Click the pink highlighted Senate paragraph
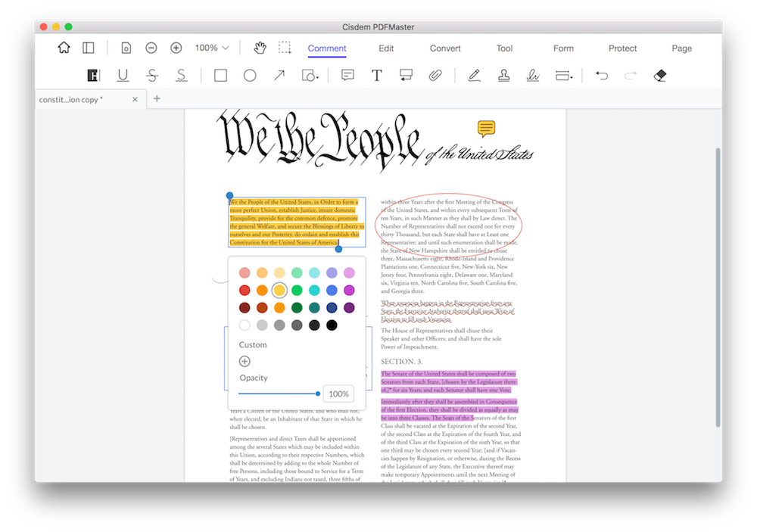The image size is (757, 532). point(448,382)
